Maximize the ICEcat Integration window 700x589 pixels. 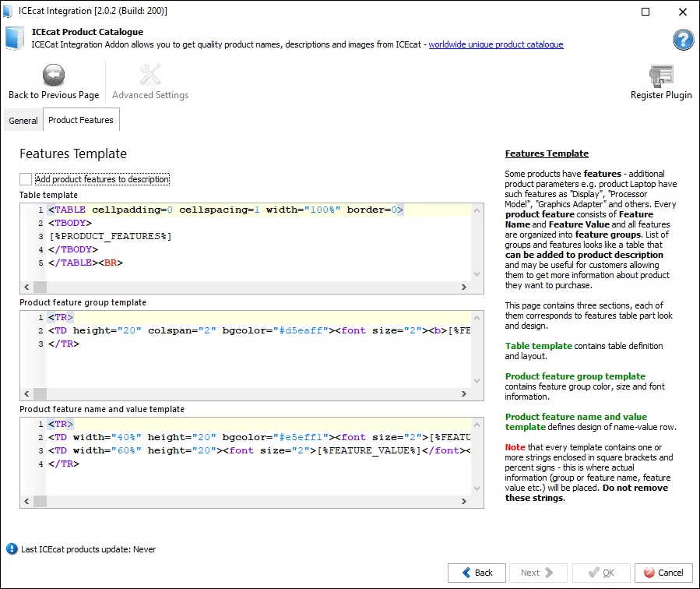click(645, 11)
